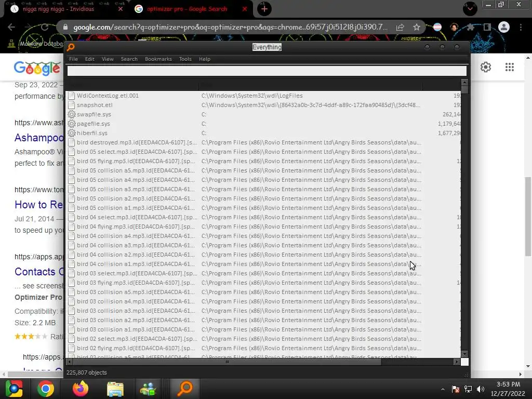Open a new Chrome tab

(264, 9)
